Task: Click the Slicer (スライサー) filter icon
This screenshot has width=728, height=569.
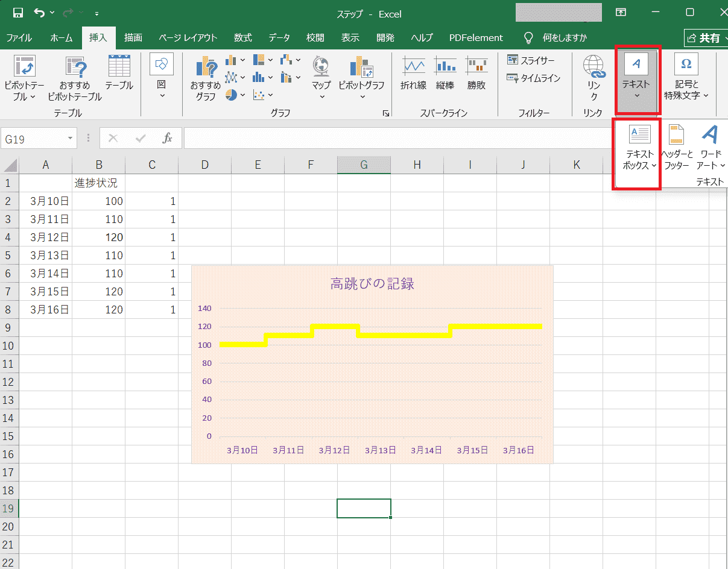Action: coord(531,60)
